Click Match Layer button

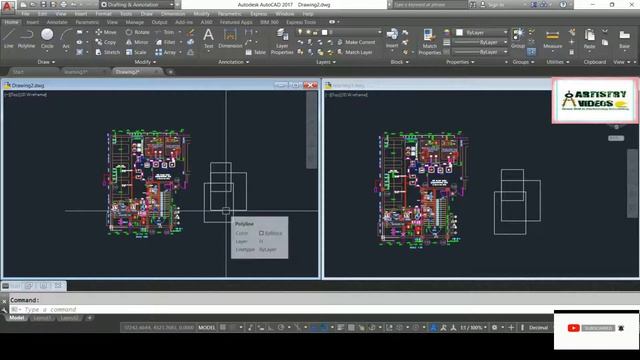pyautogui.click(x=355, y=52)
